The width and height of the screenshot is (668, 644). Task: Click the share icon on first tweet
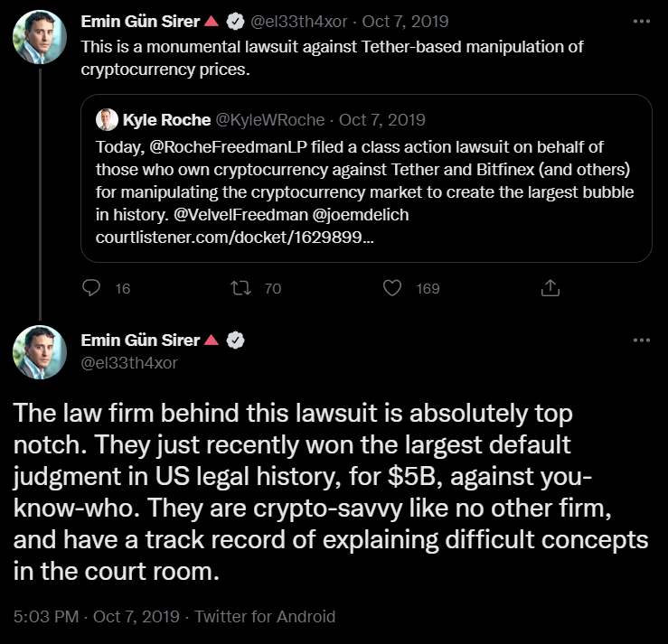tap(549, 288)
